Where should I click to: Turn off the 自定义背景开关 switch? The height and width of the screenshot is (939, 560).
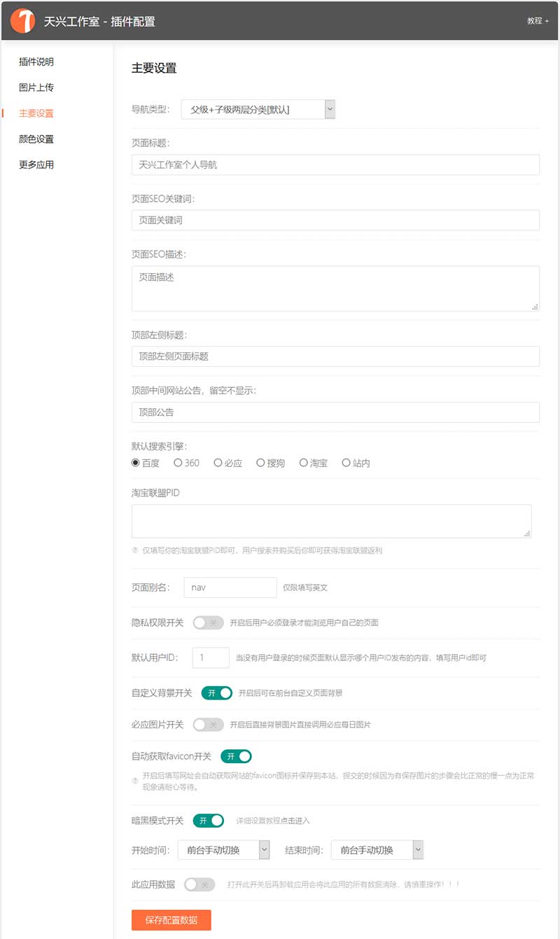click(216, 693)
